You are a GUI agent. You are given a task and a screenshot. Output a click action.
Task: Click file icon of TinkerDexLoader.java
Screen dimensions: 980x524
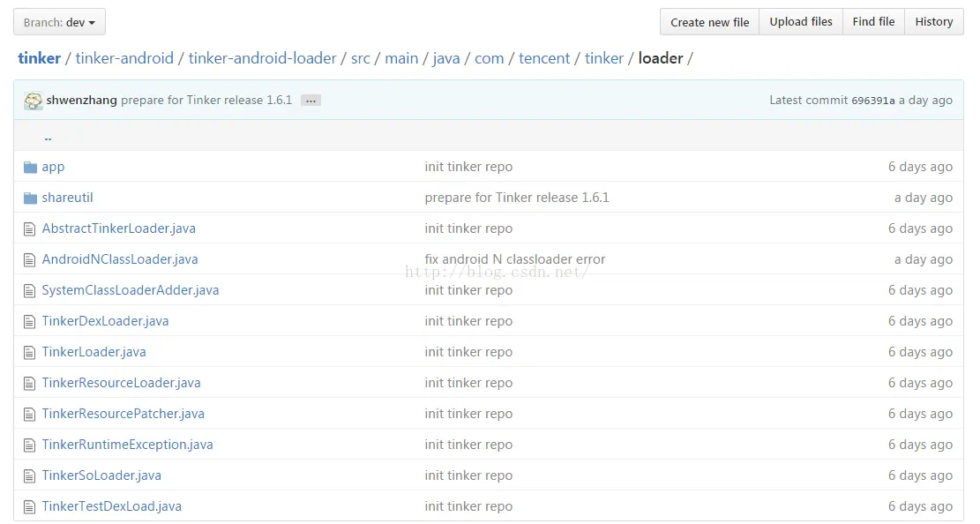tap(29, 321)
